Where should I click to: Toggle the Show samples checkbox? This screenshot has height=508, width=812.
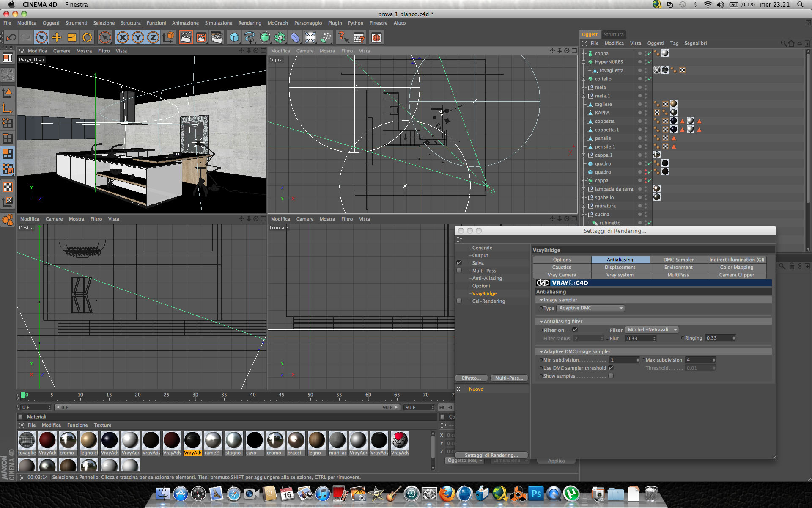click(x=611, y=376)
